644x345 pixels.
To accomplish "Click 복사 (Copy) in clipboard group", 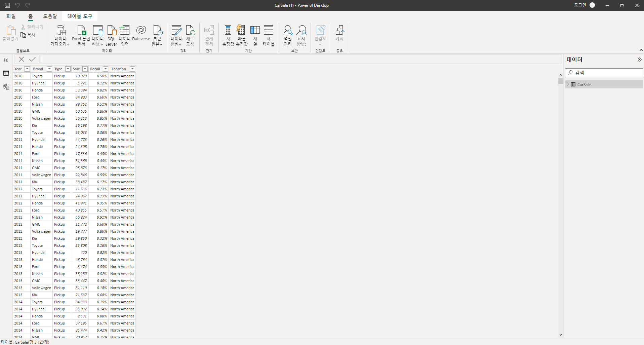I will [x=28, y=35].
